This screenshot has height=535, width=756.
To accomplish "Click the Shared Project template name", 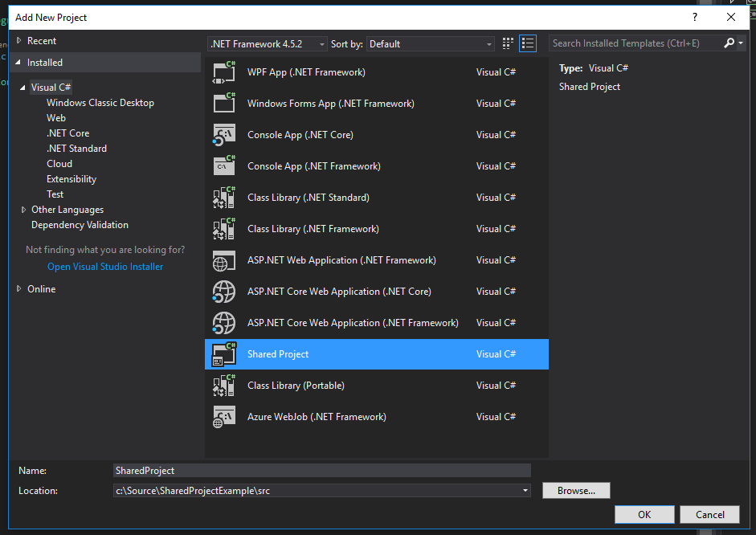I will (278, 354).
